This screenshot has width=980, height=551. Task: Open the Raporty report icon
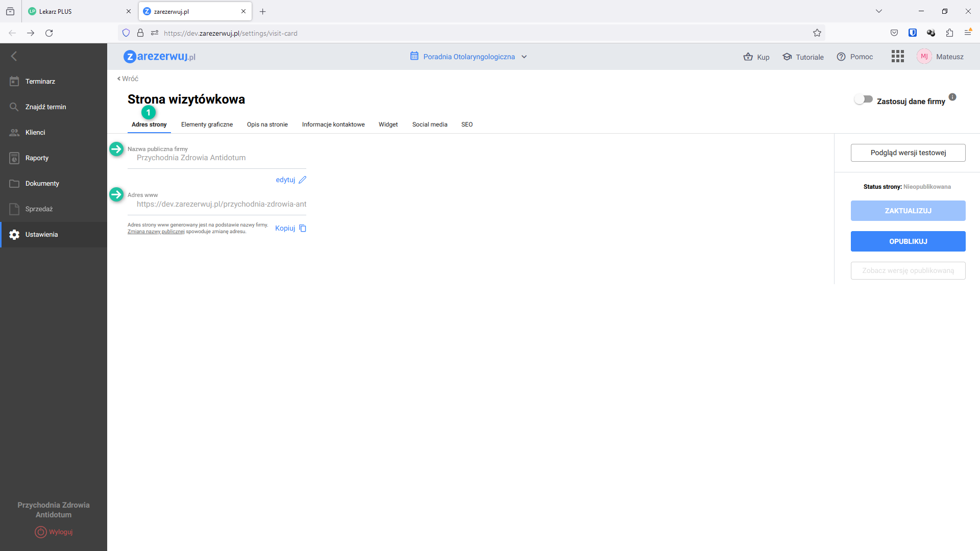[x=14, y=158]
